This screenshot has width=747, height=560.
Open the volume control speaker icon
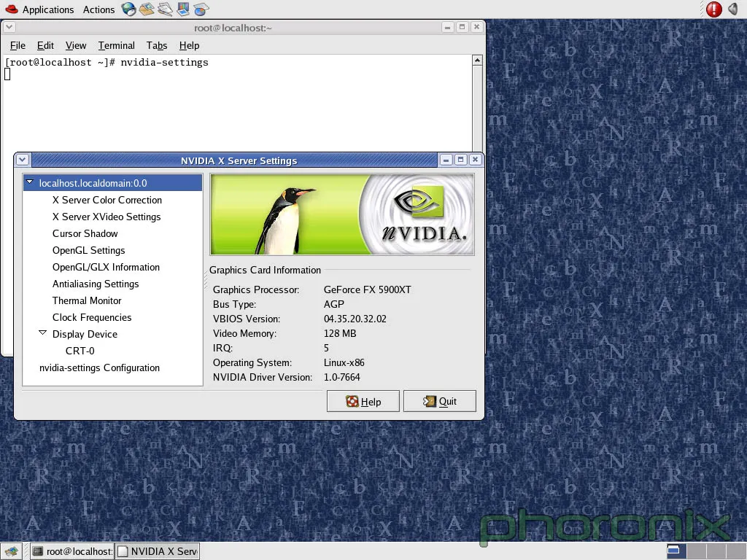[733, 9]
